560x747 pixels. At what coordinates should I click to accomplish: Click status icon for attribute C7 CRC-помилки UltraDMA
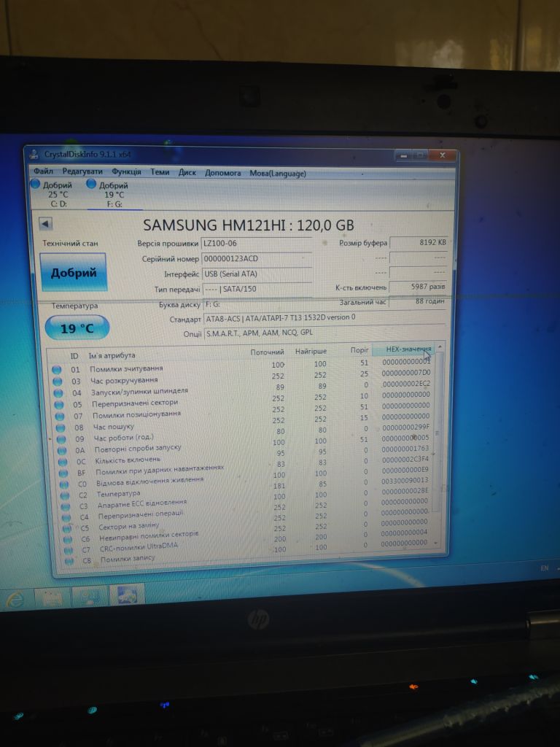click(69, 551)
